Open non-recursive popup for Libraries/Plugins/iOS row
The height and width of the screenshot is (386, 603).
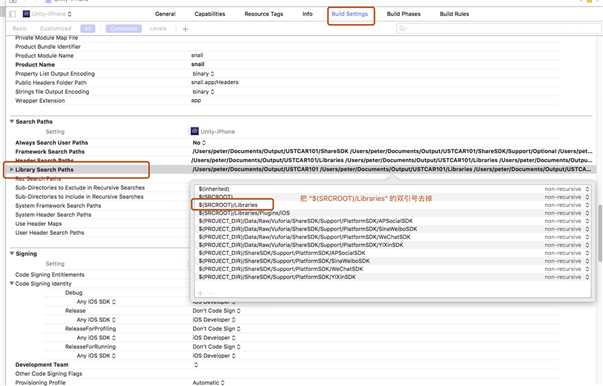[566, 213]
